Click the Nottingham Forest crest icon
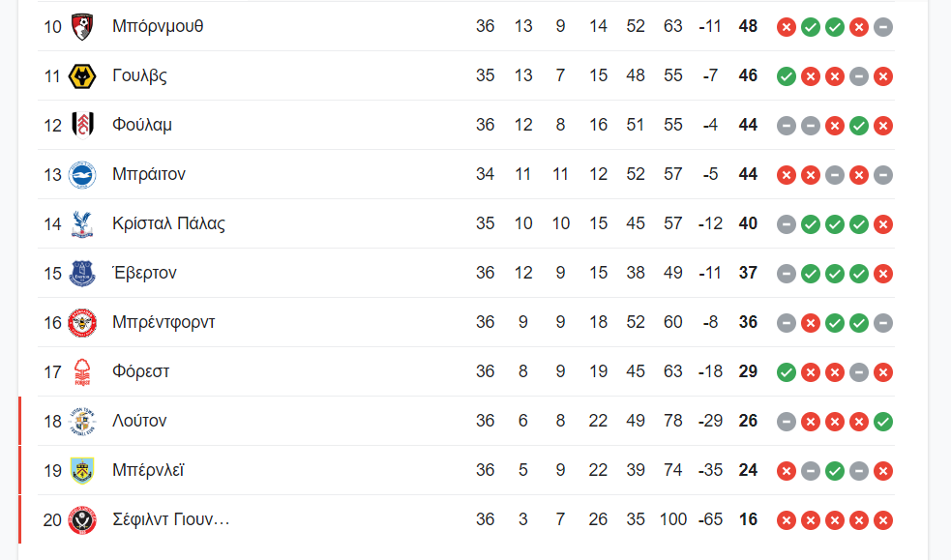Image resolution: width=951 pixels, height=560 pixels. coord(82,372)
